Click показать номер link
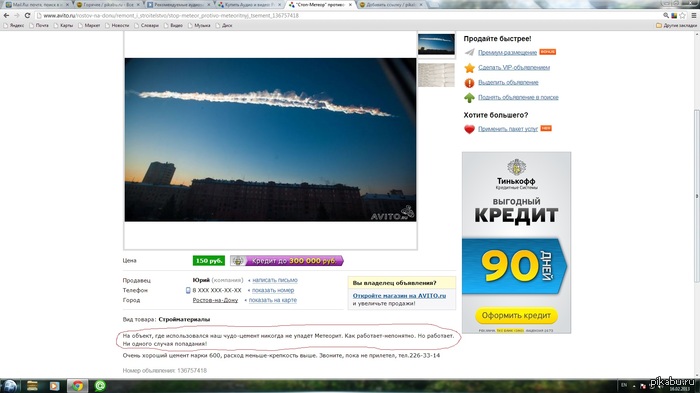 coord(273,290)
